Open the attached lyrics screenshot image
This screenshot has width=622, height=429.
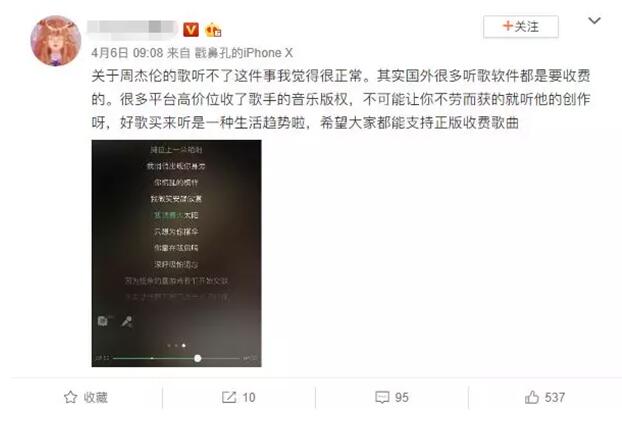tap(176, 253)
